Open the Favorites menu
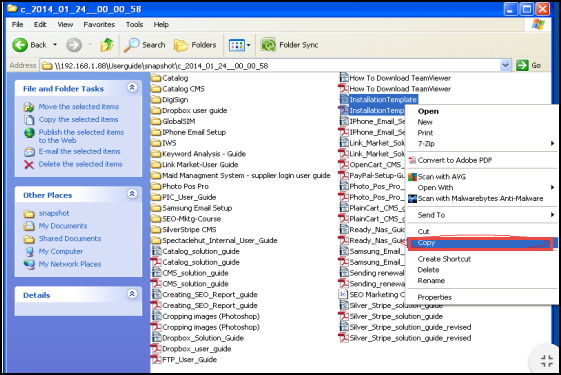This screenshot has width=561, height=375. 99,24
